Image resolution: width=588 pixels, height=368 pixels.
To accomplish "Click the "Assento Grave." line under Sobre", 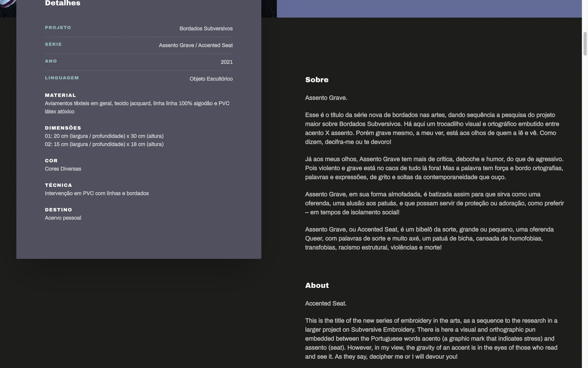I will pyautogui.click(x=326, y=98).
